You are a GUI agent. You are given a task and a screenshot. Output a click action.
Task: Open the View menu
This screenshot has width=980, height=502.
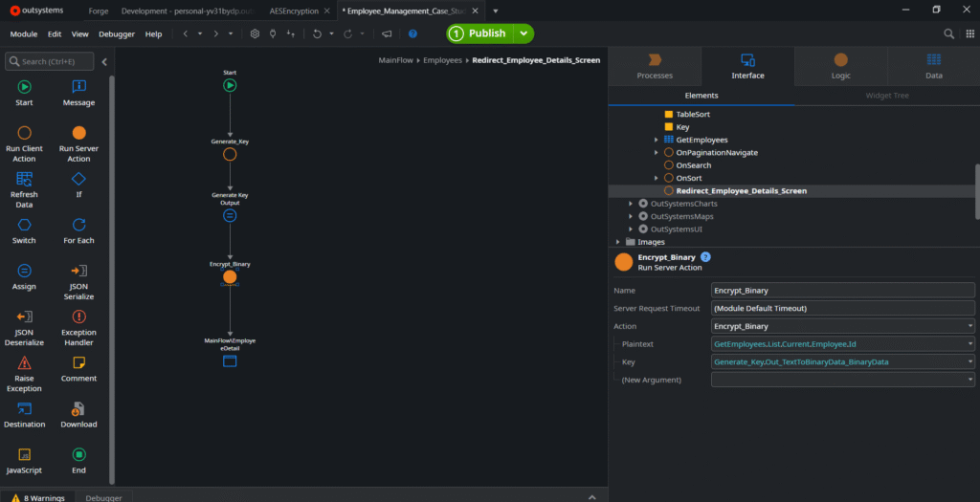coord(80,34)
